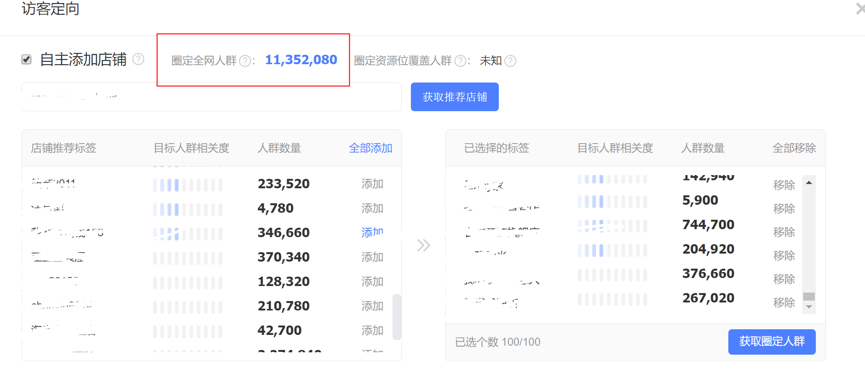Select relevance bar of the 744,700 row
The width and height of the screenshot is (865, 377).
click(612, 226)
